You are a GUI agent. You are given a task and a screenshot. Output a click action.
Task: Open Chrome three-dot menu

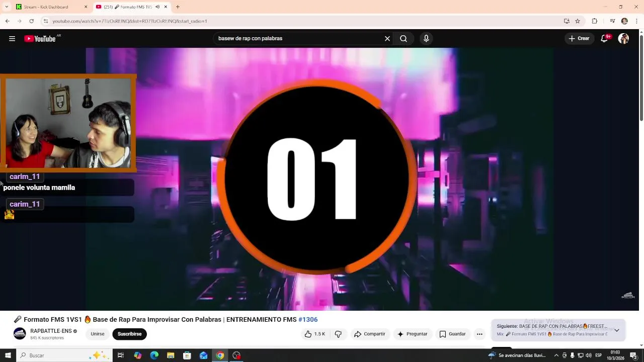tap(637, 21)
